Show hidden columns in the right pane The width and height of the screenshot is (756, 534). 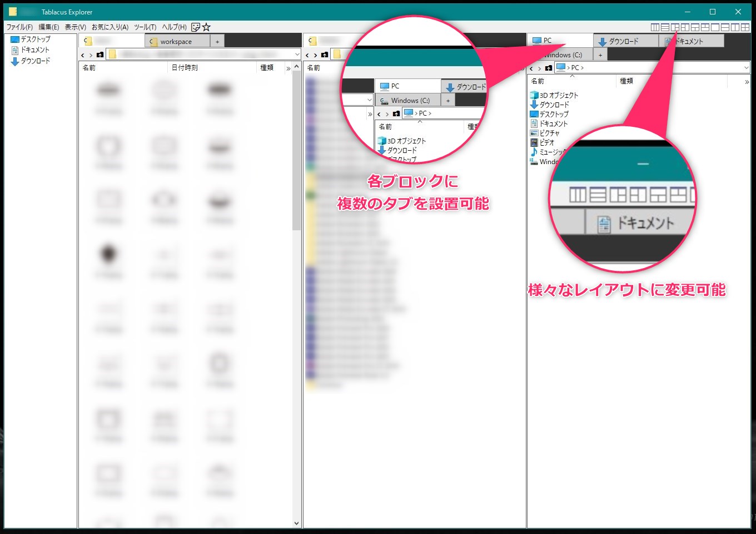click(747, 82)
